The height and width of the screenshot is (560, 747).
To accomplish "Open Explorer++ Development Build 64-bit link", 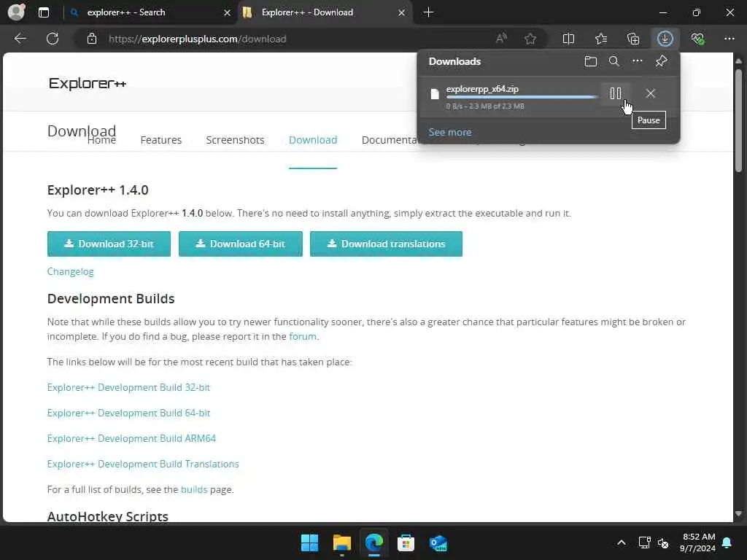I will [x=128, y=413].
